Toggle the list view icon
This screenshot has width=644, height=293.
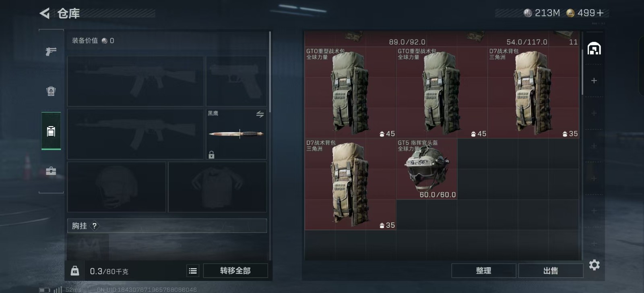(x=193, y=271)
